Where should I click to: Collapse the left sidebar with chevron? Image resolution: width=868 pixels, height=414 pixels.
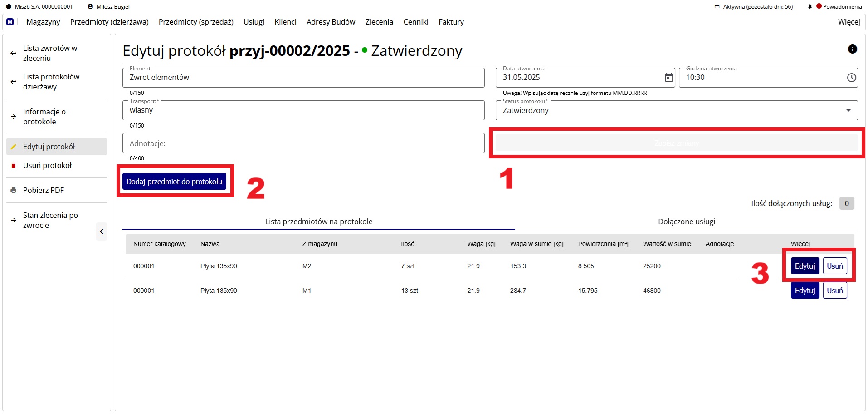102,232
